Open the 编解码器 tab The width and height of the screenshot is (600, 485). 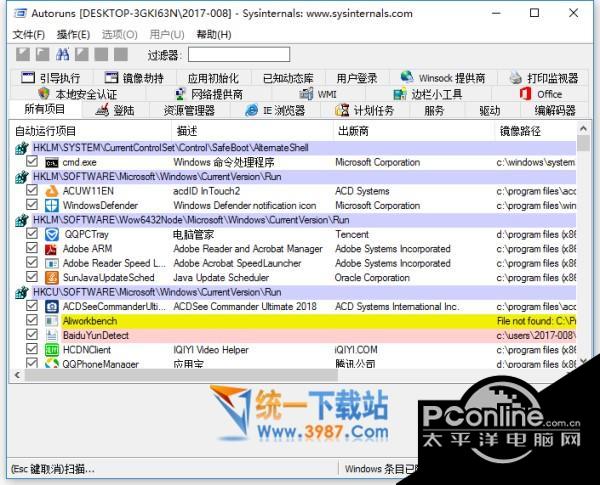click(x=555, y=111)
